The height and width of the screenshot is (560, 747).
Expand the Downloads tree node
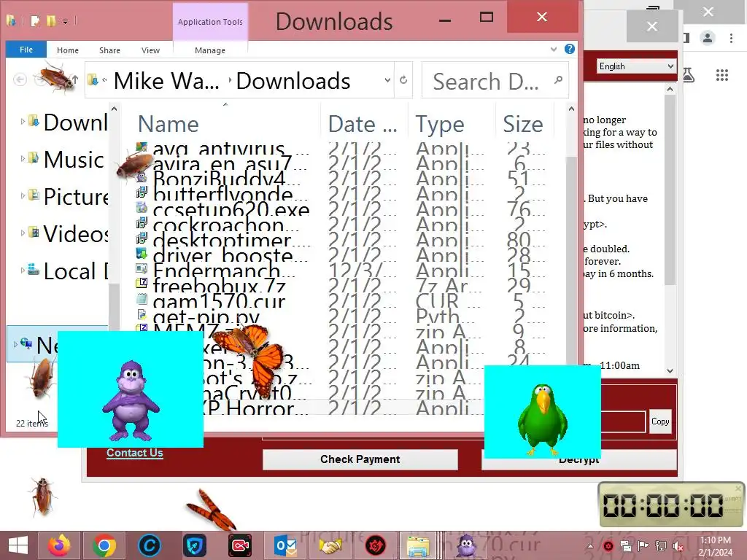(23, 122)
